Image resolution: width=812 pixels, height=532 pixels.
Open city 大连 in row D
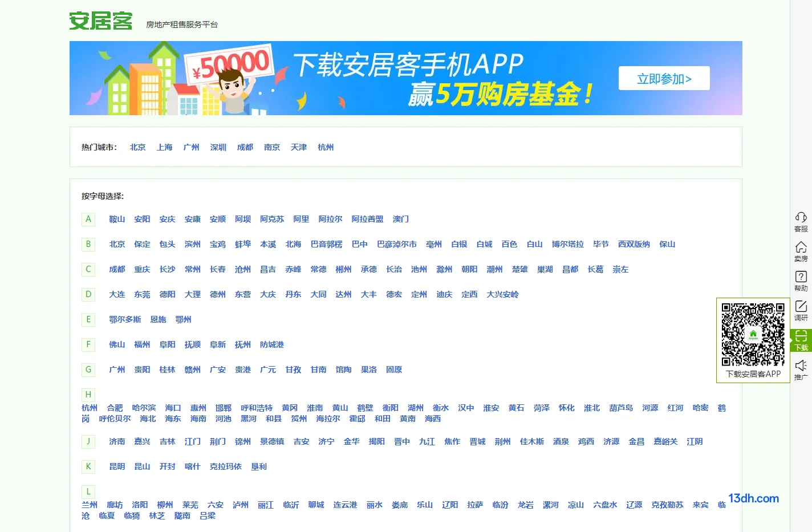pos(117,294)
